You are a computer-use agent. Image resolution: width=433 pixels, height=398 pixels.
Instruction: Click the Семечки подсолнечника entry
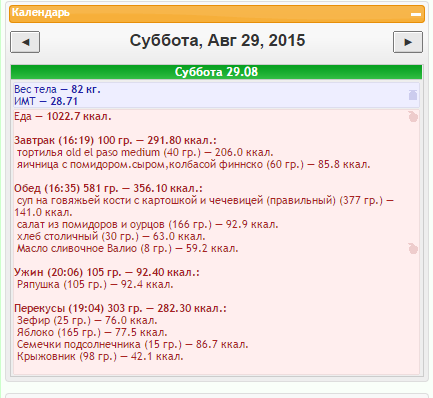click(132, 344)
